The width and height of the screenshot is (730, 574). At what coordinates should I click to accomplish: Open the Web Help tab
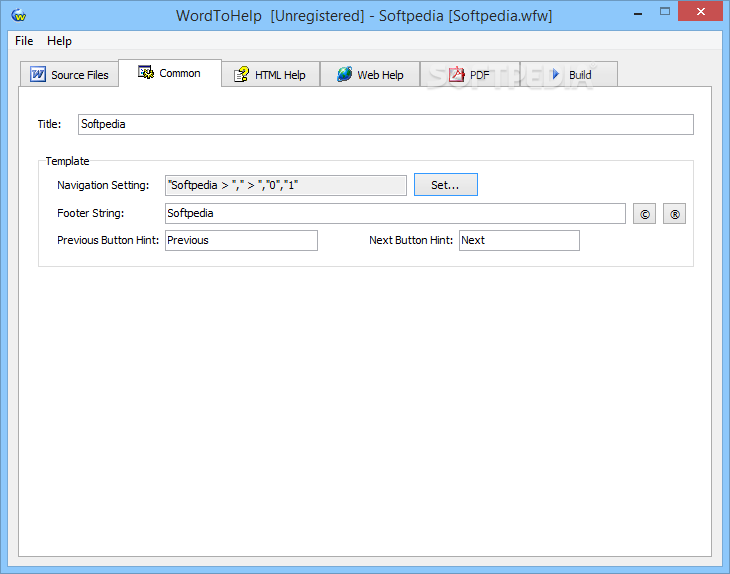coord(370,74)
